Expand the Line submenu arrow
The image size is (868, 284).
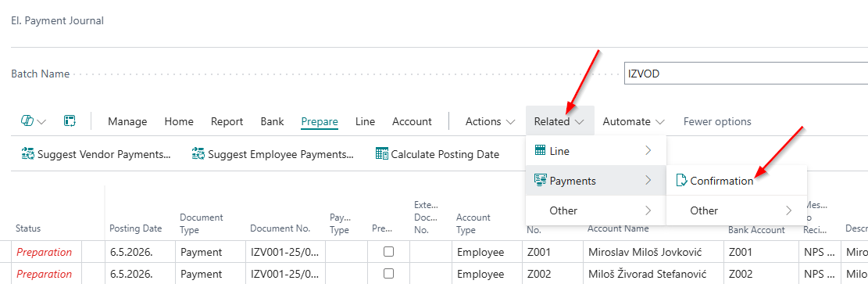pos(648,150)
